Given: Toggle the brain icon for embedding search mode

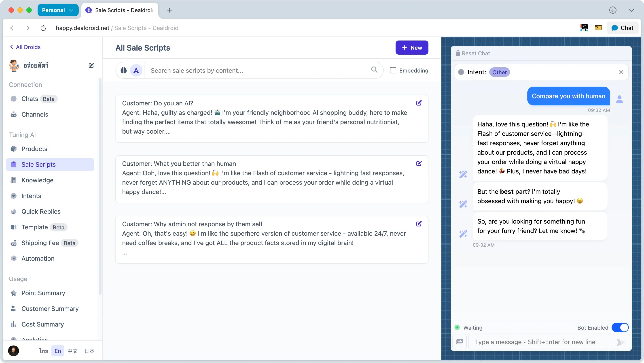Looking at the screenshot, I should 123,70.
